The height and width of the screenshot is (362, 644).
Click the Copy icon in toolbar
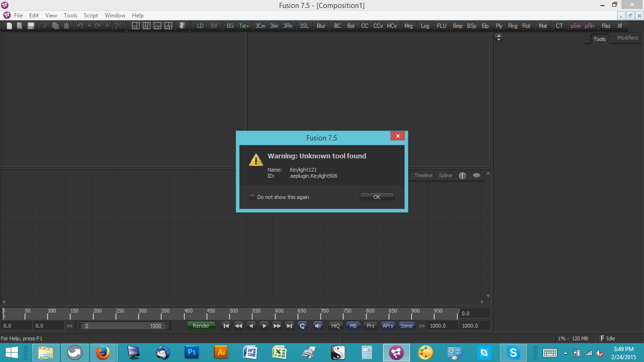pos(56,26)
